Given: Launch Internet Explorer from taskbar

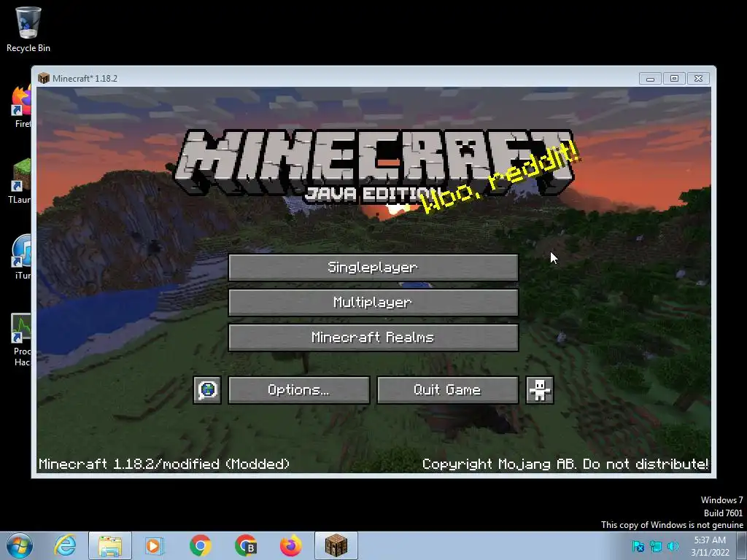Looking at the screenshot, I should point(65,545).
